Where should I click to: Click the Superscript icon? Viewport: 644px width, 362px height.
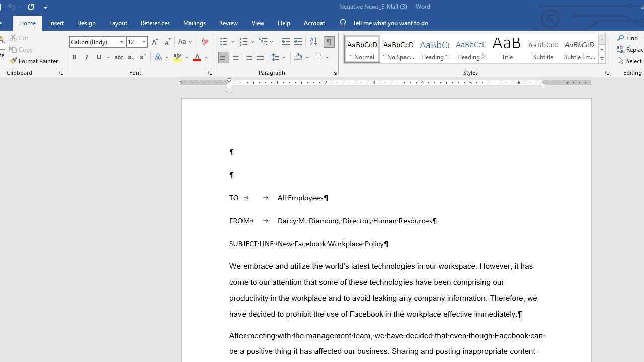(x=142, y=58)
